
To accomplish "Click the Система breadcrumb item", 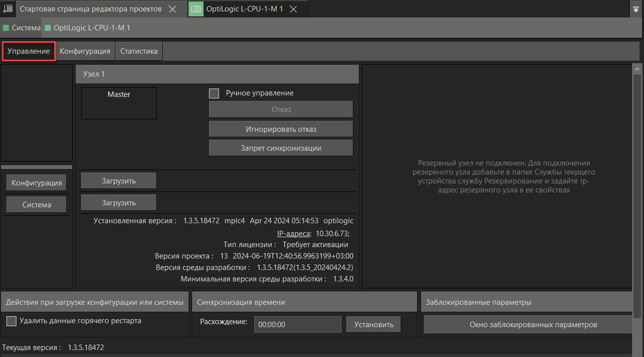I will click(22, 28).
